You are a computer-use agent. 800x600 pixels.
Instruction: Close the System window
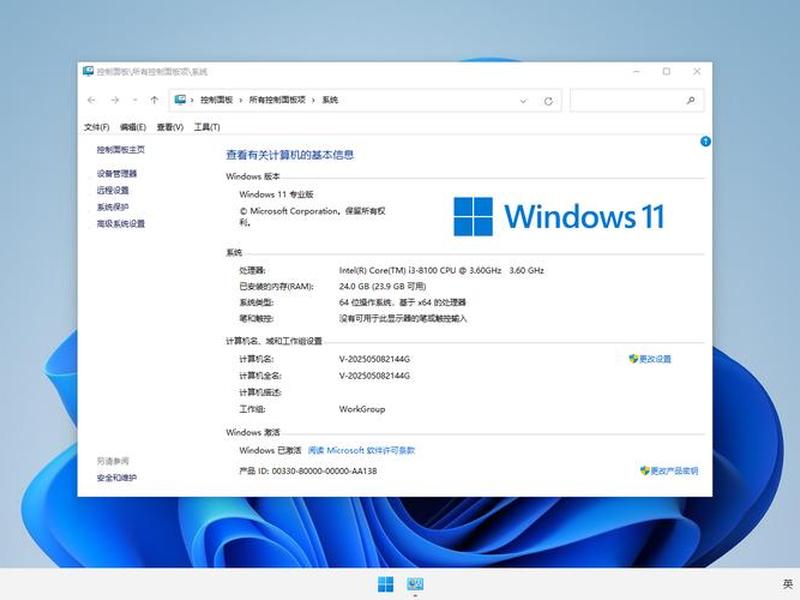point(697,71)
